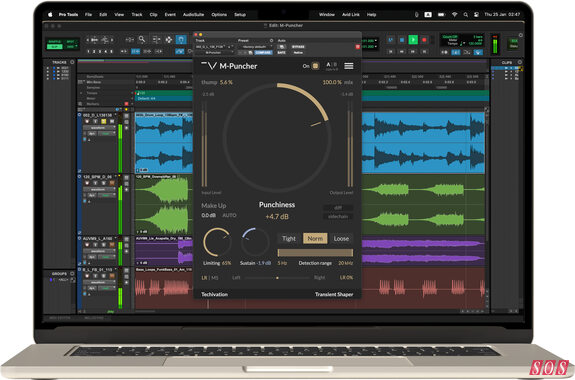Open the plugin Preset dropdown

(x=256, y=47)
